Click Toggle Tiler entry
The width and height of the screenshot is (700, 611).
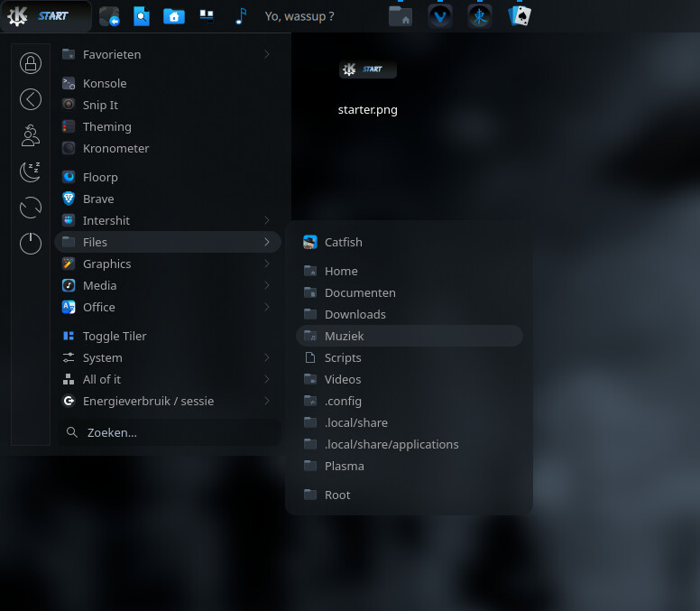pyautogui.click(x=115, y=336)
